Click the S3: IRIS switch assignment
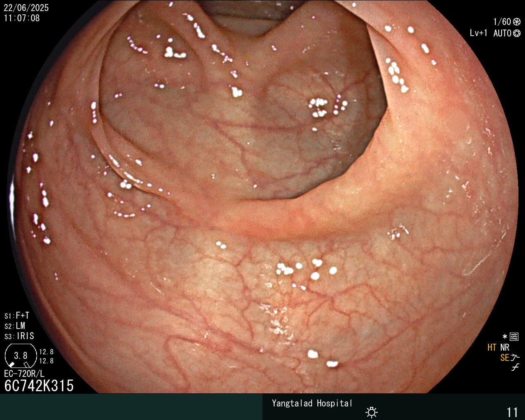Image resolution: width=525 pixels, height=420 pixels. (19, 336)
